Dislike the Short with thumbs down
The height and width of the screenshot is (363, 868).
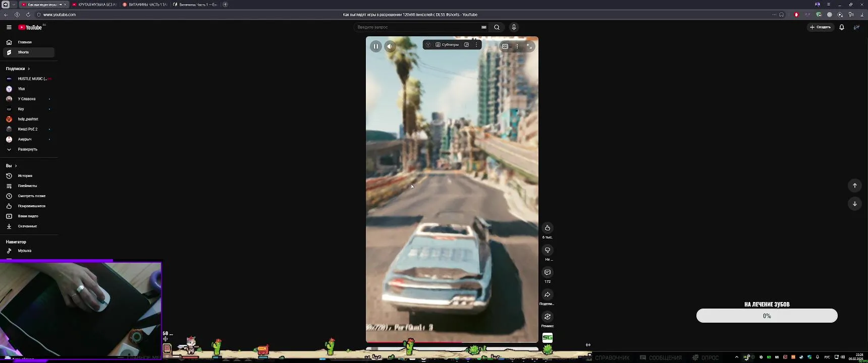coord(548,250)
